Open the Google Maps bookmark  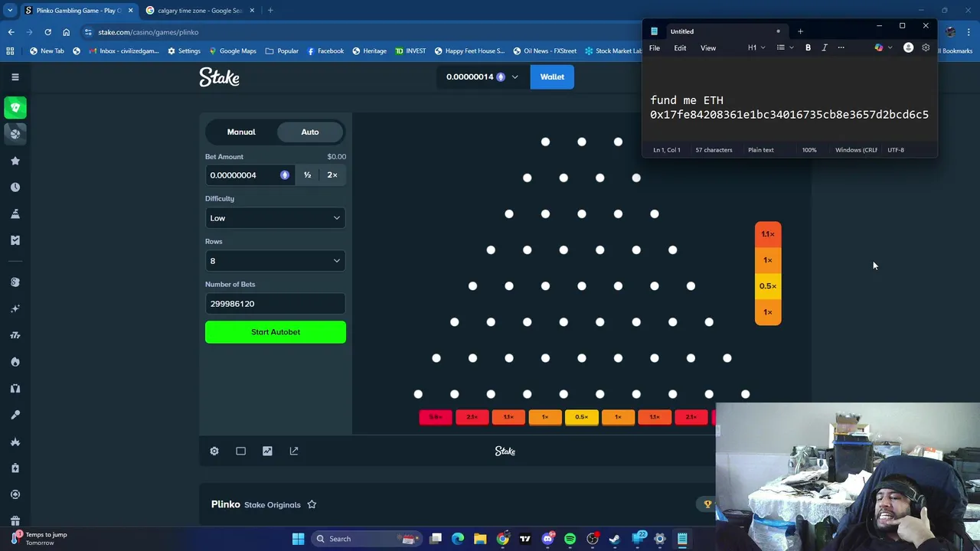pos(232,51)
